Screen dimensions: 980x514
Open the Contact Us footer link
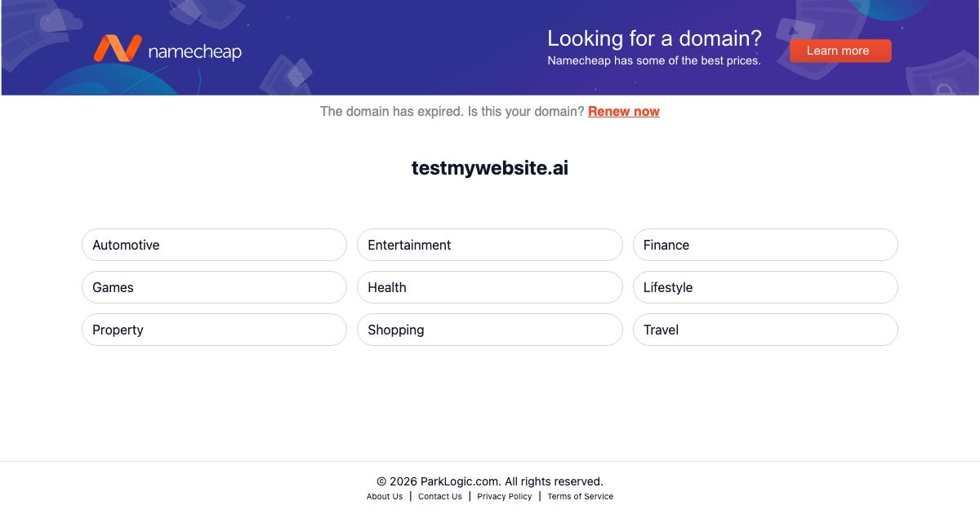tap(440, 496)
